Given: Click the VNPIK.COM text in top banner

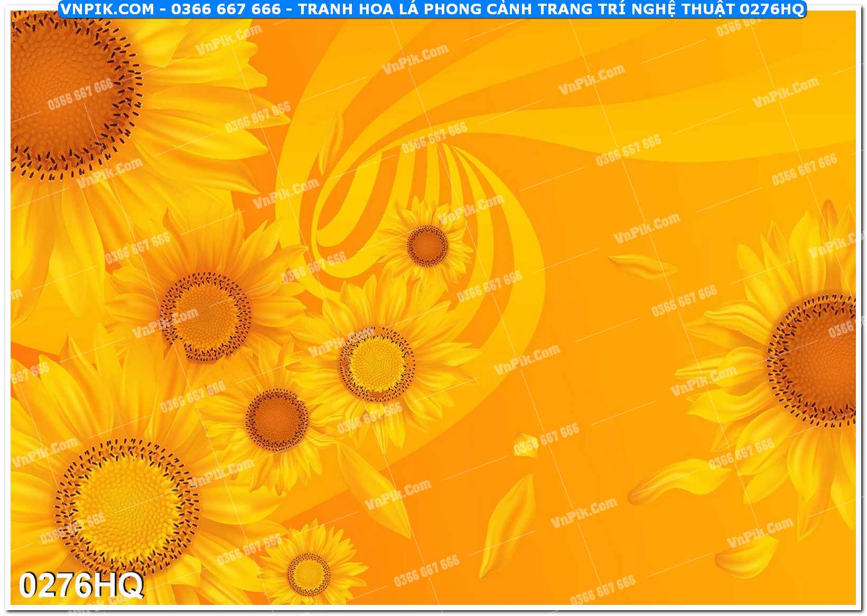Looking at the screenshot, I should tap(107, 9).
